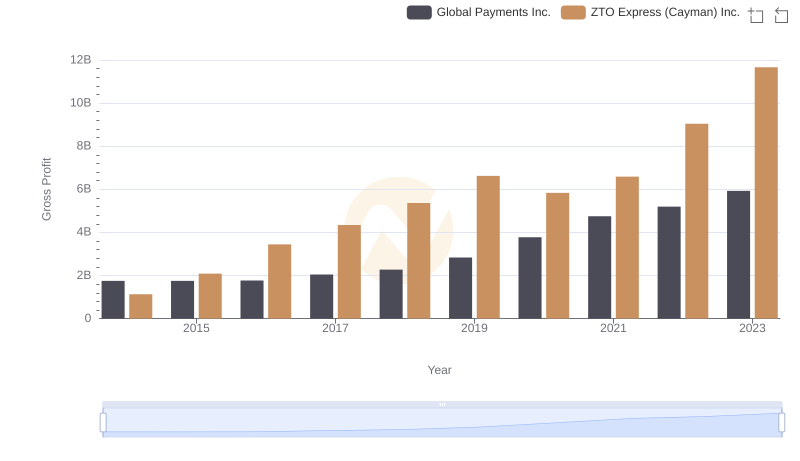The height and width of the screenshot is (461, 800).
Task: Select the Global Payments 2016 bar
Action: tap(252, 299)
